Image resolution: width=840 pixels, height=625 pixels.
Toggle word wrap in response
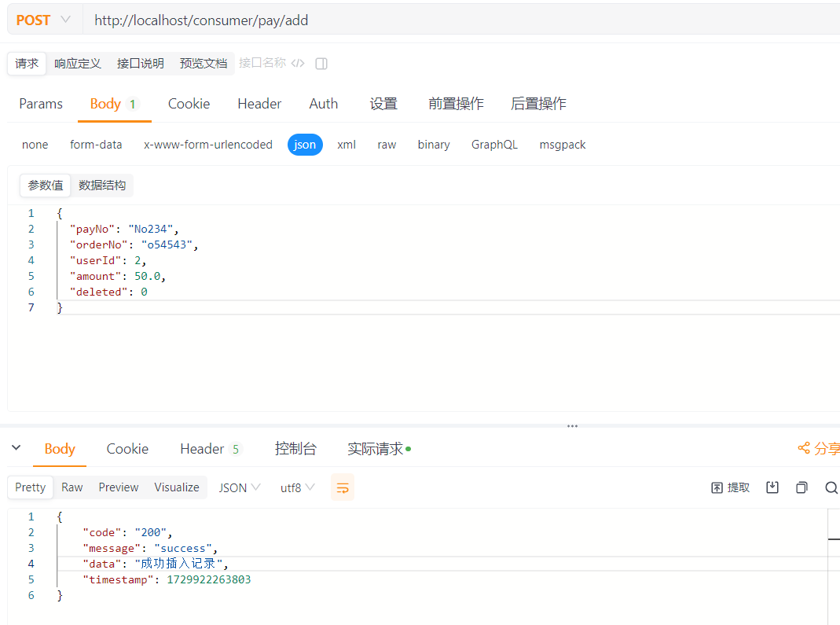coord(343,487)
